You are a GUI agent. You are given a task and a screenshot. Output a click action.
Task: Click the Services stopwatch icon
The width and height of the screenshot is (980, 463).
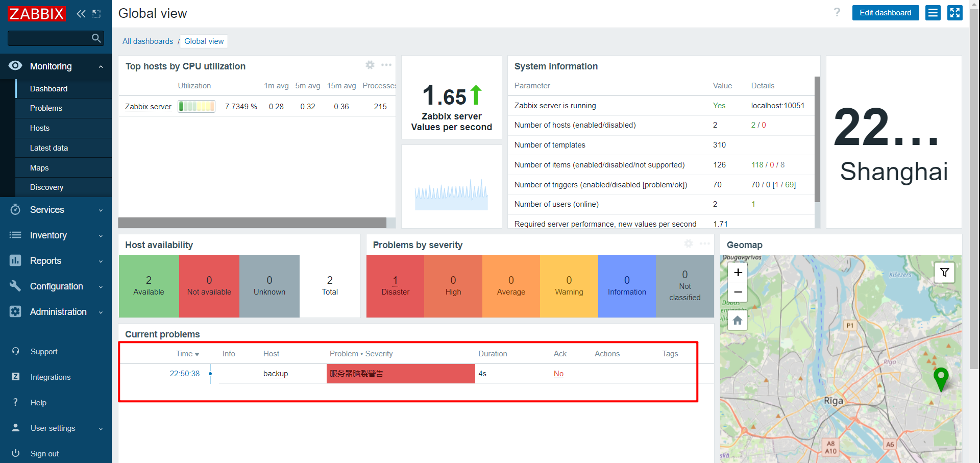[x=15, y=209]
